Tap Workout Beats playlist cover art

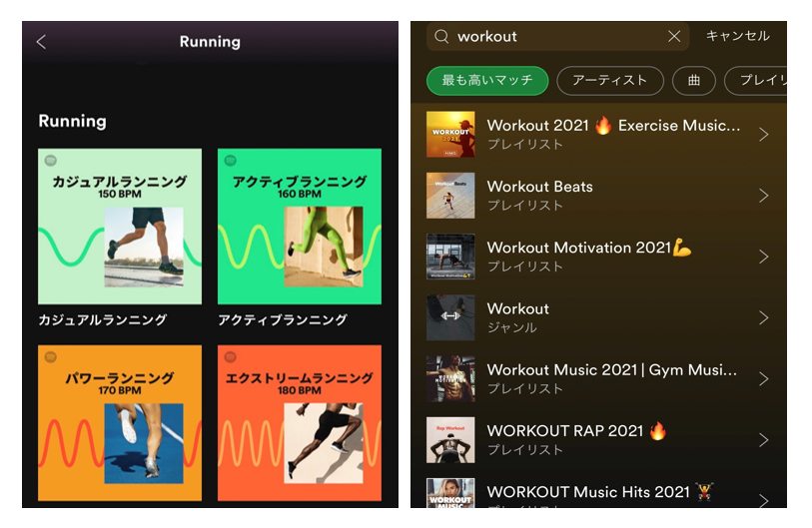tap(450, 196)
